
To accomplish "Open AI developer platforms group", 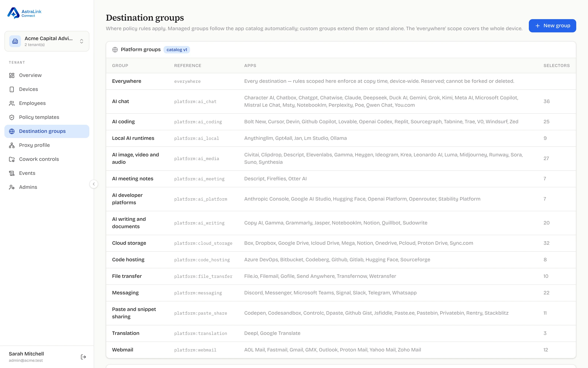I will [341, 199].
